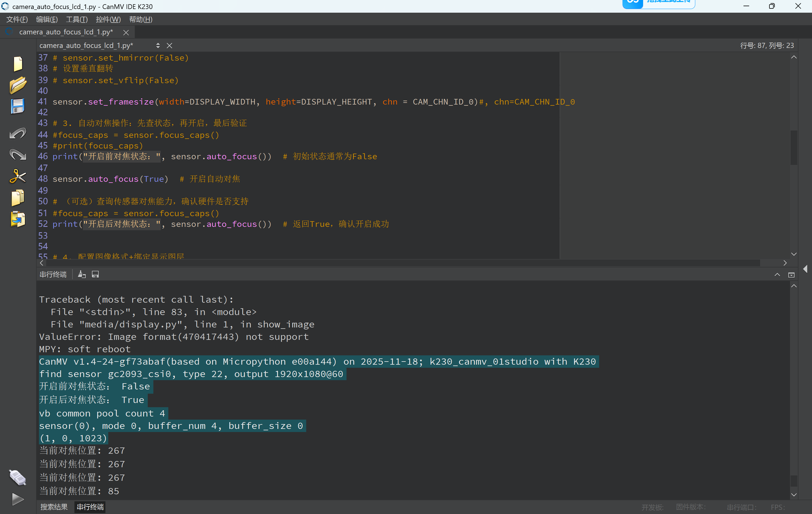Open the 工具(T) menu
Screen dimensions: 812x514
76,19
